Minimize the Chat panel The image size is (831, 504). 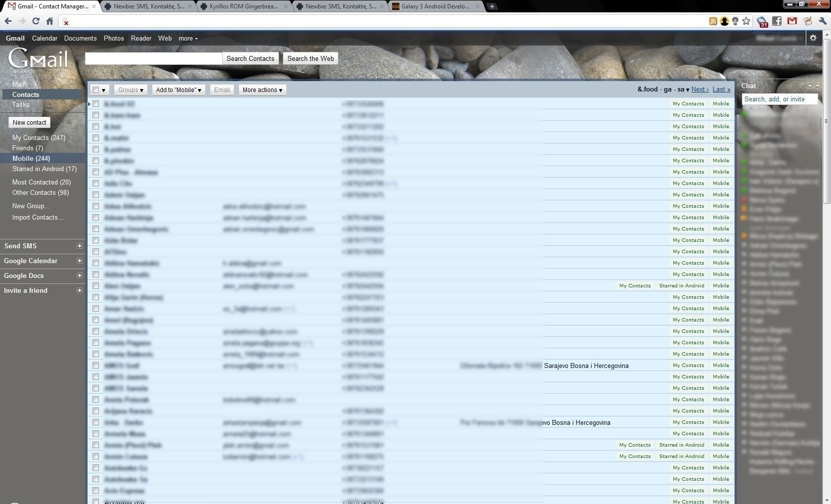817,86
